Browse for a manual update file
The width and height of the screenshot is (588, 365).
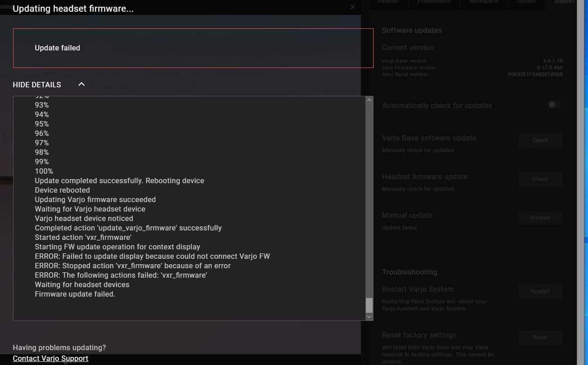coord(540,218)
